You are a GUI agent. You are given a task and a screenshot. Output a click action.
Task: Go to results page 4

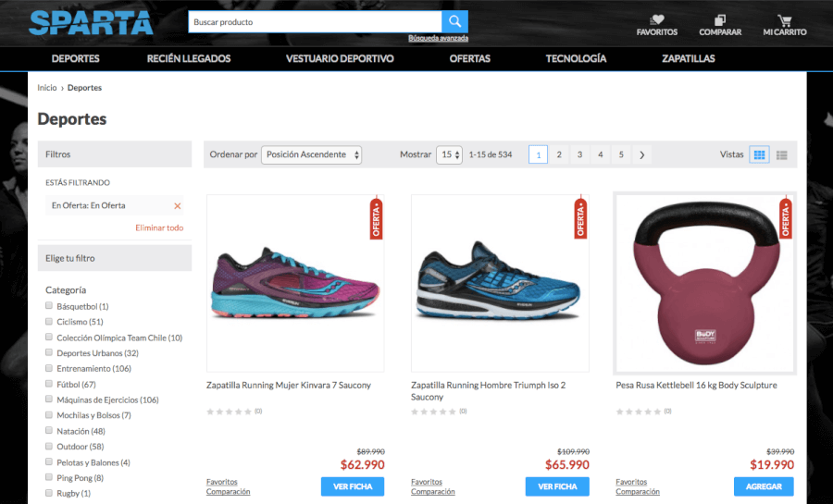tap(601, 155)
